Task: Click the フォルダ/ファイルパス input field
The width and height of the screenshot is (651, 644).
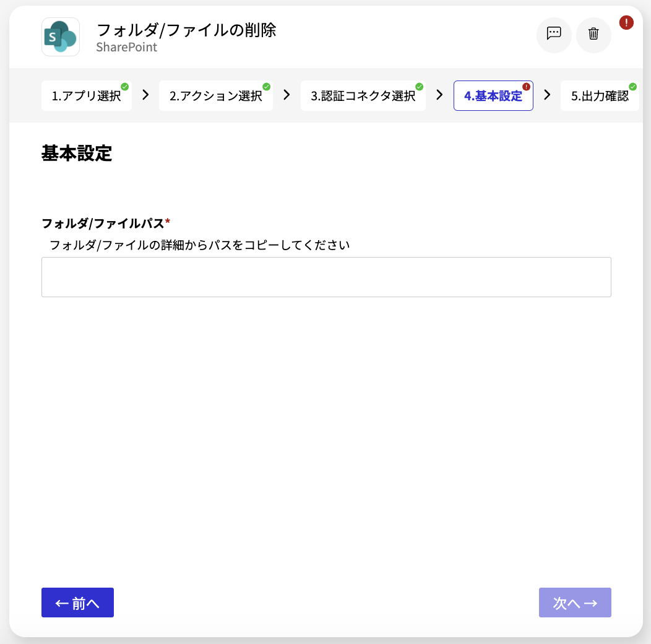Action: pyautogui.click(x=326, y=277)
